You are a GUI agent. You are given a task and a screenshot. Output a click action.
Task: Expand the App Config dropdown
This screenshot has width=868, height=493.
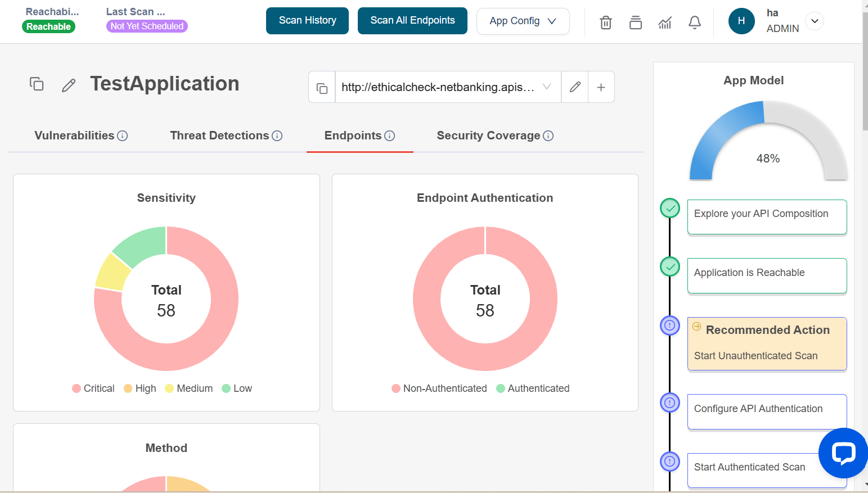click(523, 21)
